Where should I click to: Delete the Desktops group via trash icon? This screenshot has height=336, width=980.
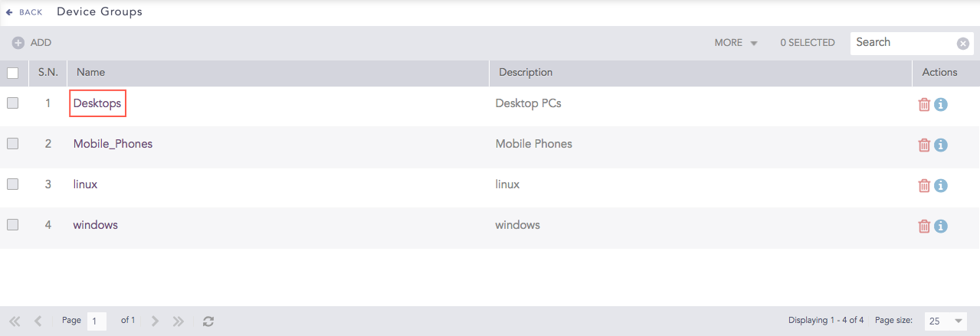point(924,104)
